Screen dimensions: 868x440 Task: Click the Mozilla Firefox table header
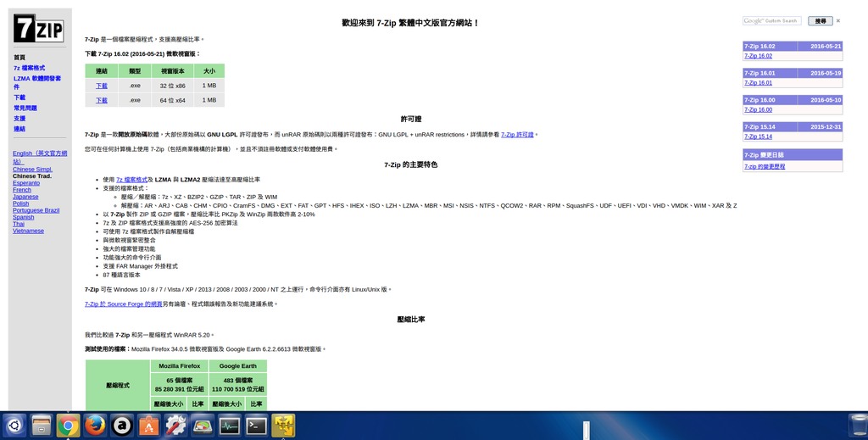(180, 366)
